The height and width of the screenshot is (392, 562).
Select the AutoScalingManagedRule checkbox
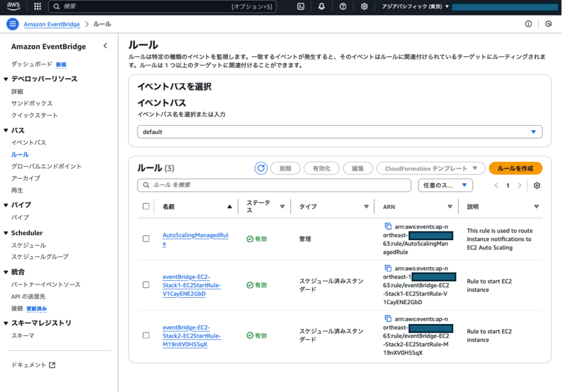146,239
